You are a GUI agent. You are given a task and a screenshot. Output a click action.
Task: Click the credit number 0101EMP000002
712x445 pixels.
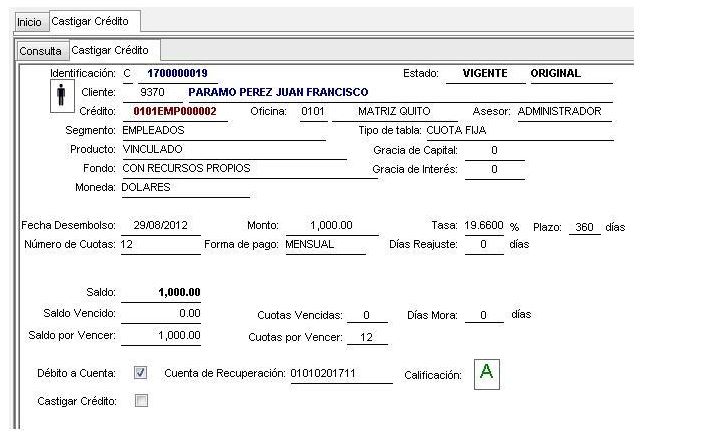pos(175,111)
